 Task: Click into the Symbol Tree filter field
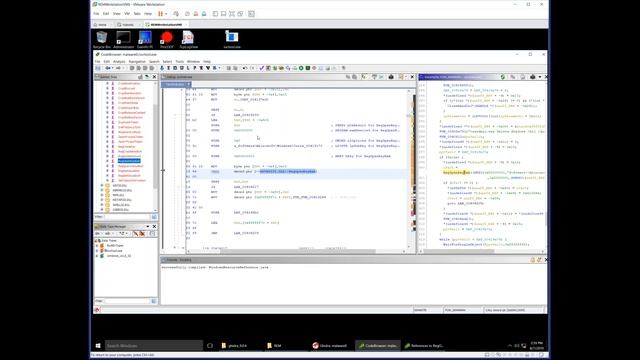pyautogui.click(x=127, y=217)
